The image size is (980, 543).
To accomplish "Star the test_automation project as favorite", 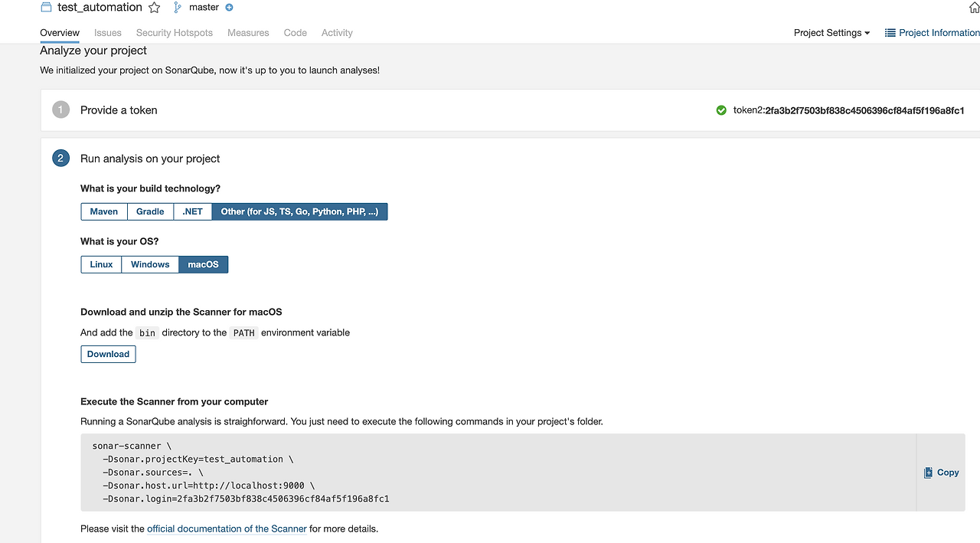I will [x=154, y=8].
